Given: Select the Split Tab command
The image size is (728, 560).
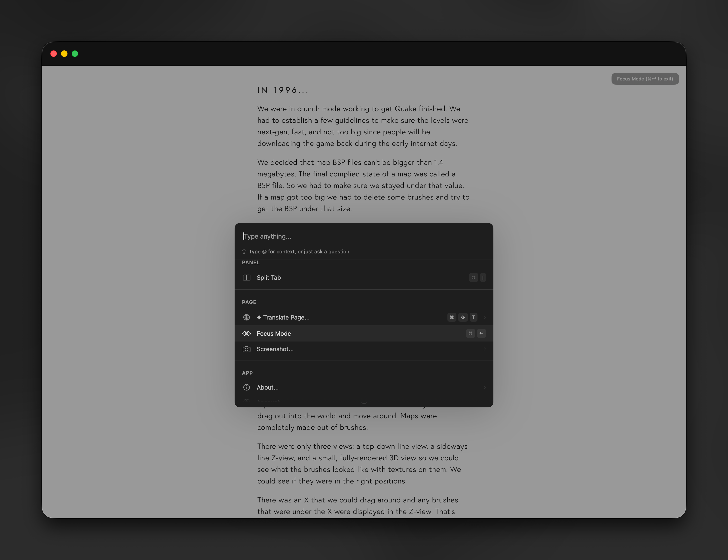Looking at the screenshot, I should coord(269,278).
